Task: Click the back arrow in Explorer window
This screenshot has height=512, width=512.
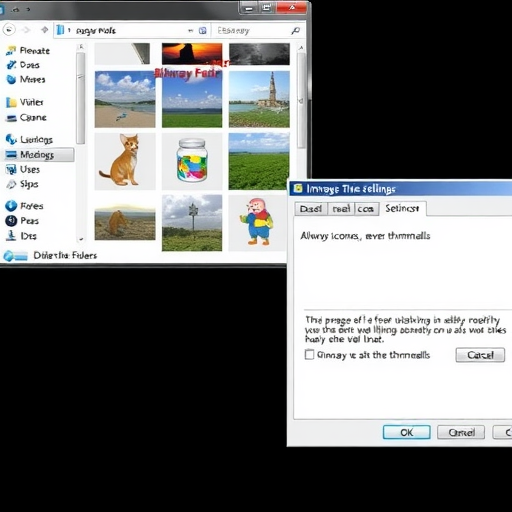Action: pos(9,30)
